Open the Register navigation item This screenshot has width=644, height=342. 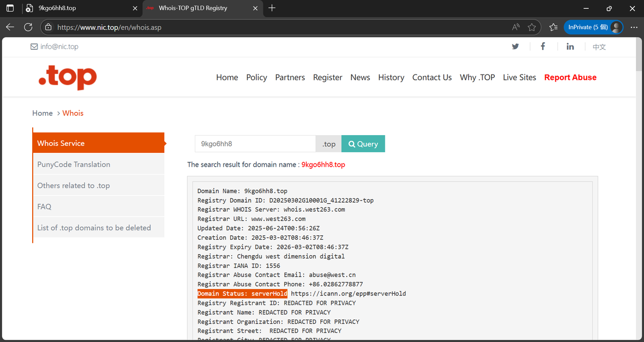327,77
